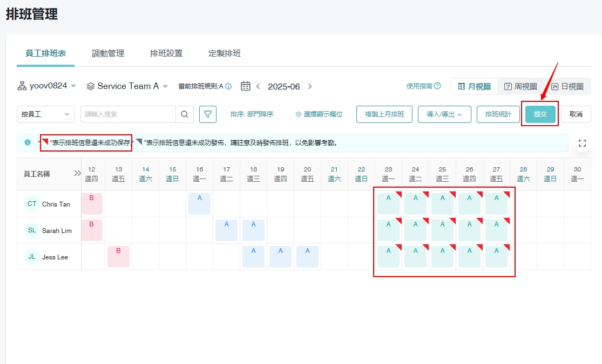
Task: Select Chris Tan's pink B shift
Action: 92,203
